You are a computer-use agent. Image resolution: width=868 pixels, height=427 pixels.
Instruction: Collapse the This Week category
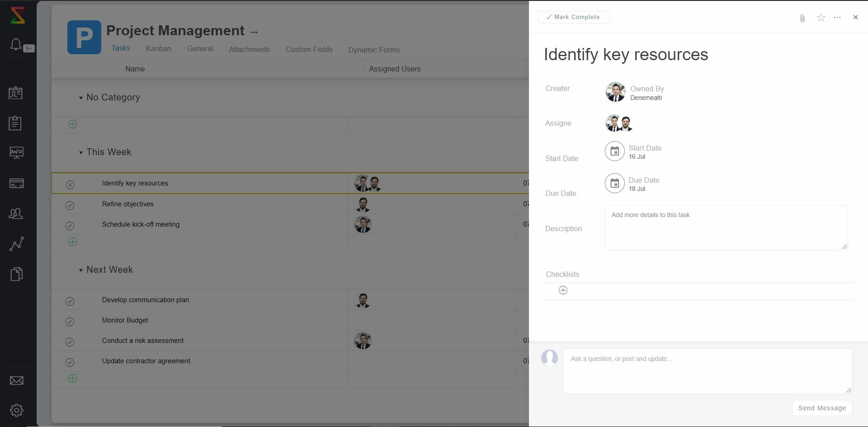81,152
